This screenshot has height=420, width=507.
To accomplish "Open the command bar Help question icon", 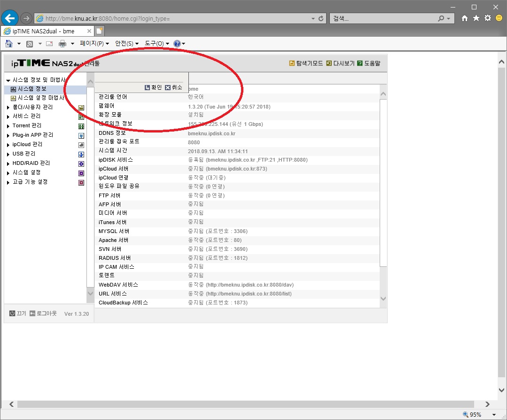I will tap(177, 43).
